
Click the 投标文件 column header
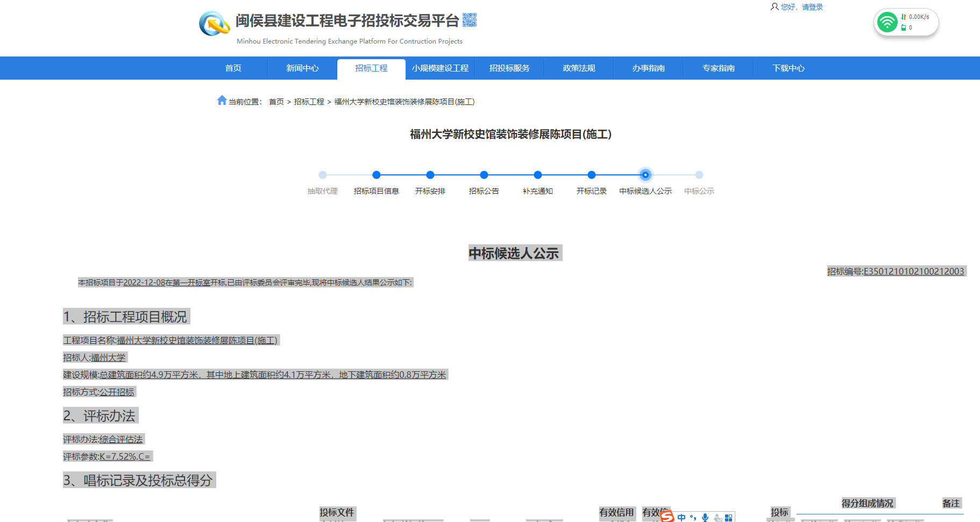tap(337, 512)
